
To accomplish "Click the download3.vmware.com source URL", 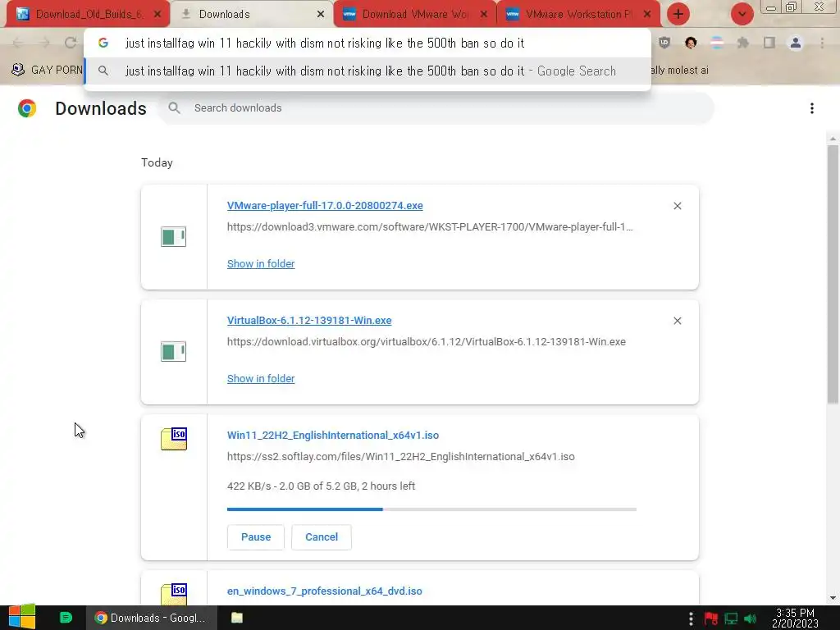I will point(430,227).
